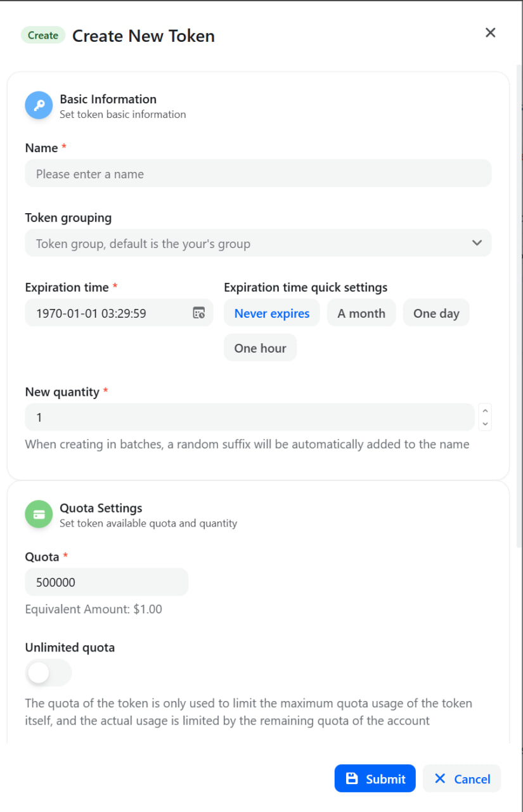
Task: Select the Never expires quick setting
Action: 272,313
